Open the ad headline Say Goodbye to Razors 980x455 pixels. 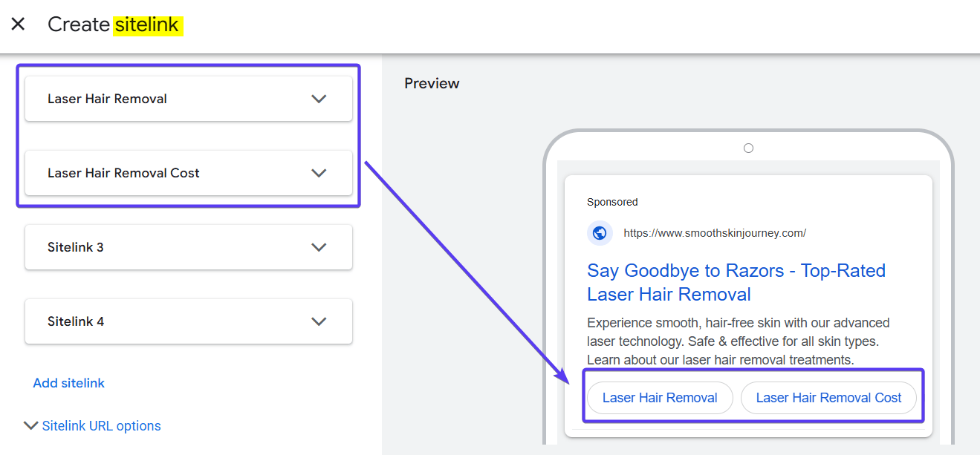[x=736, y=282]
